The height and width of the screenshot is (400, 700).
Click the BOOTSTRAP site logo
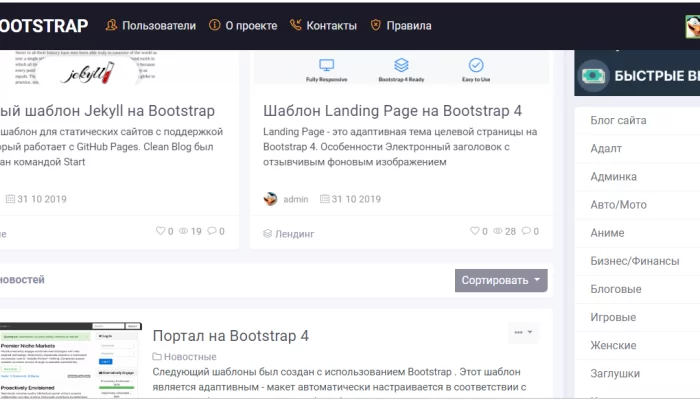44,26
